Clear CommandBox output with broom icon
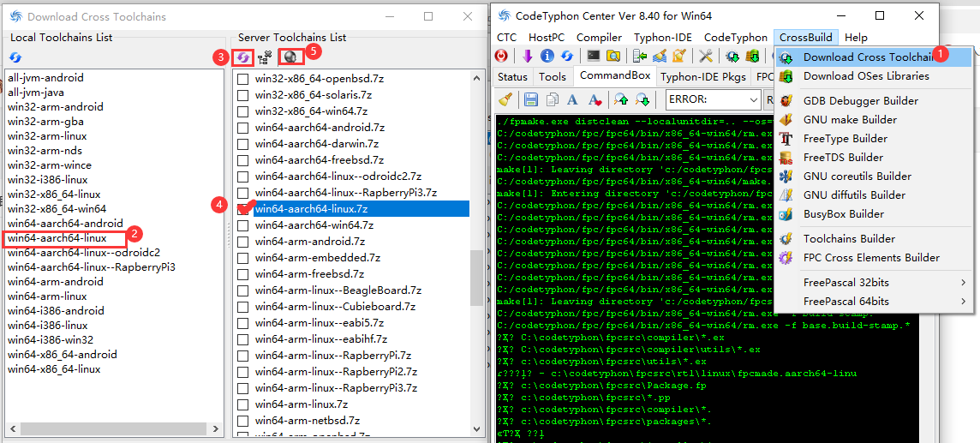980x443 pixels. (506, 99)
